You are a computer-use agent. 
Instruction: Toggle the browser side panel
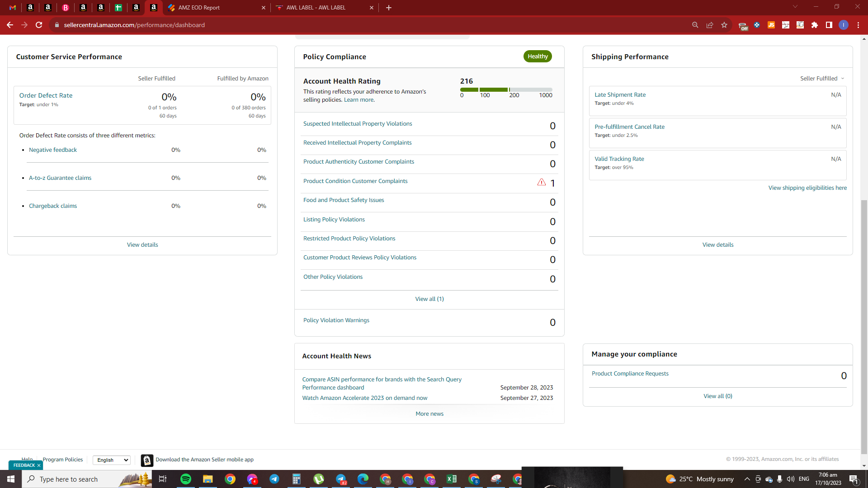(x=829, y=25)
